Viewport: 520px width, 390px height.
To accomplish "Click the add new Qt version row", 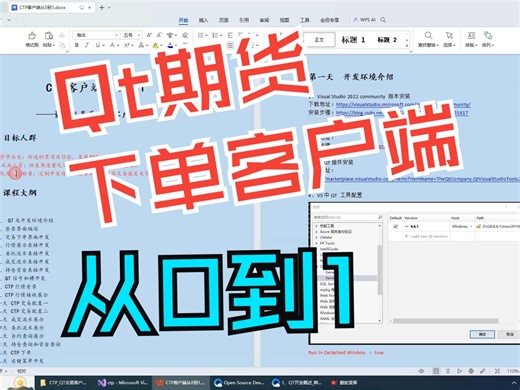I will click(x=426, y=236).
